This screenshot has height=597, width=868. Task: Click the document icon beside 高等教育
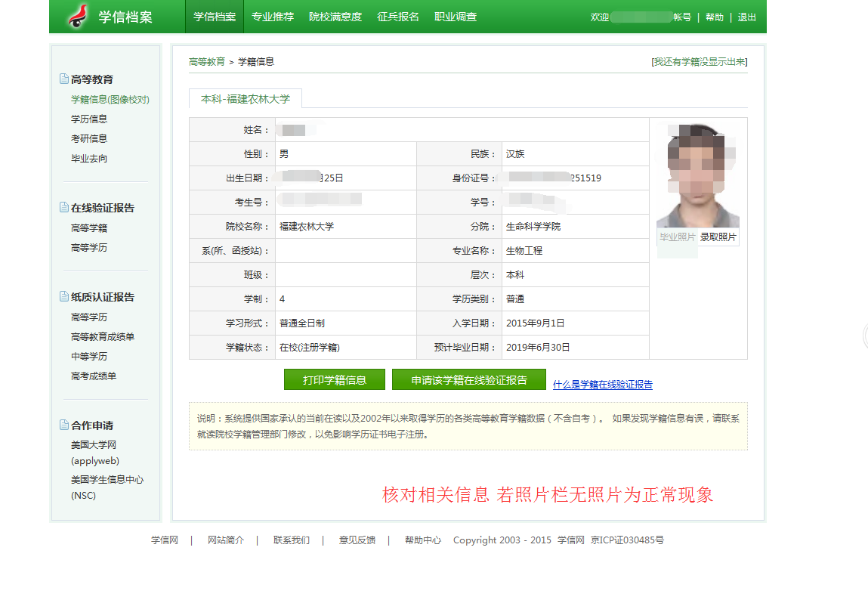coord(64,79)
